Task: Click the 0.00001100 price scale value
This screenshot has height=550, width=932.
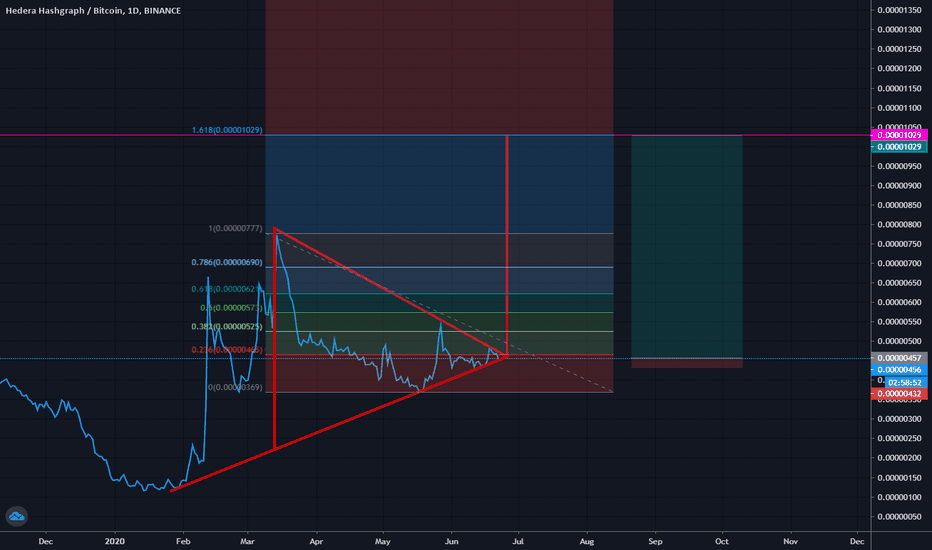Action: (899, 108)
